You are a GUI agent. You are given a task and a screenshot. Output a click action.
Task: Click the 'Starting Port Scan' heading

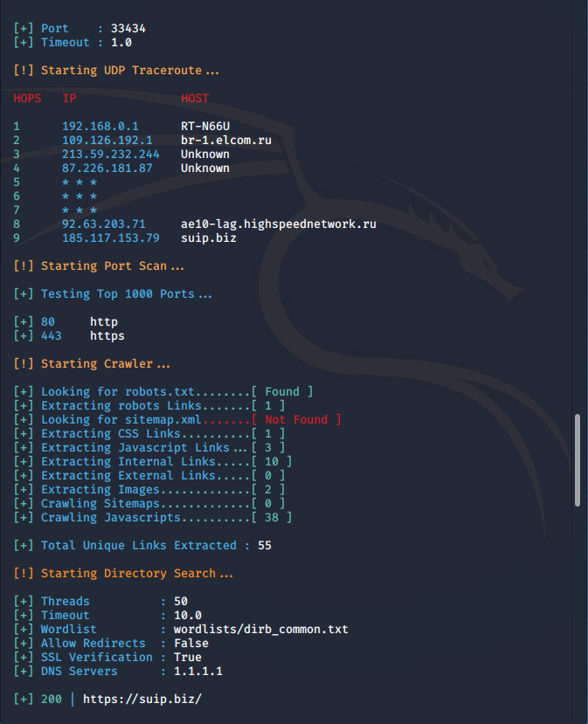point(107,266)
